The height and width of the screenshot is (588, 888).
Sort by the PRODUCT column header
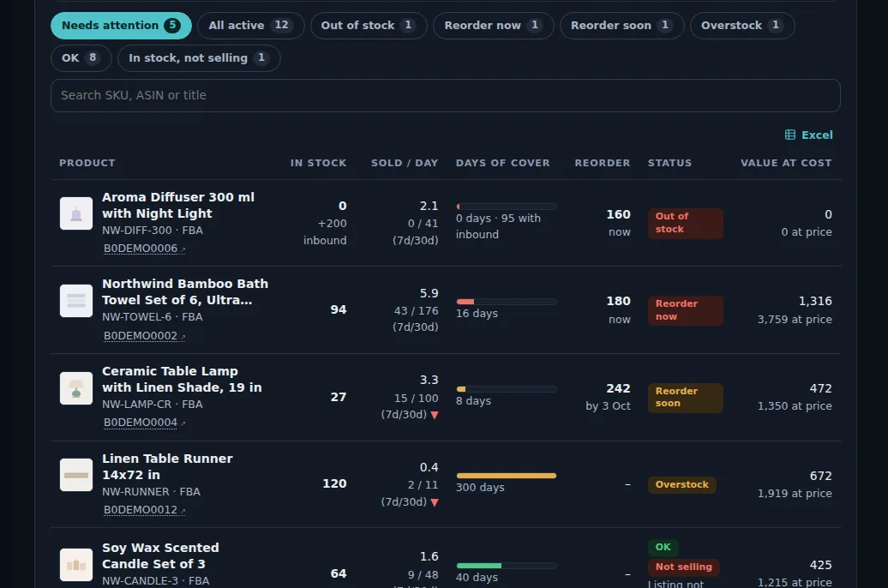tap(87, 163)
